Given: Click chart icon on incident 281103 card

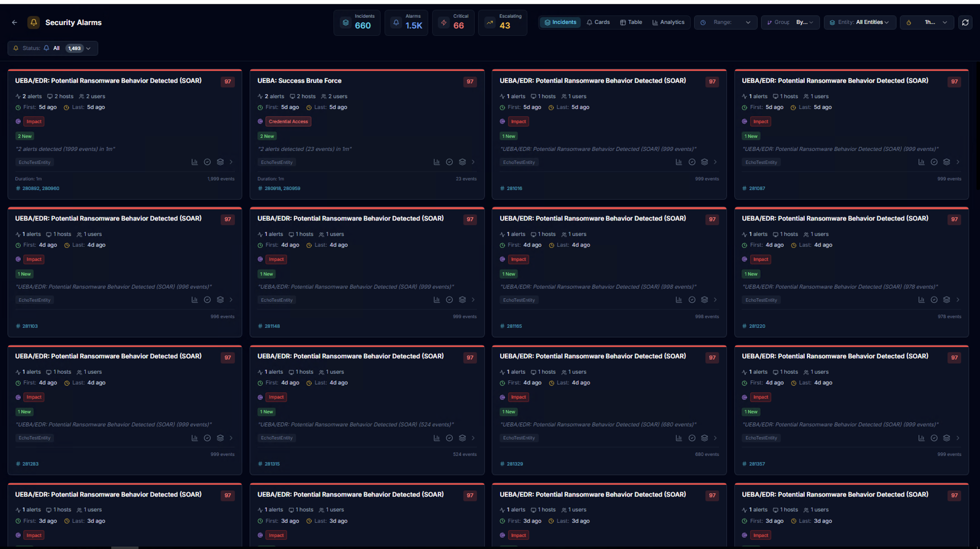Looking at the screenshot, I should (x=195, y=300).
